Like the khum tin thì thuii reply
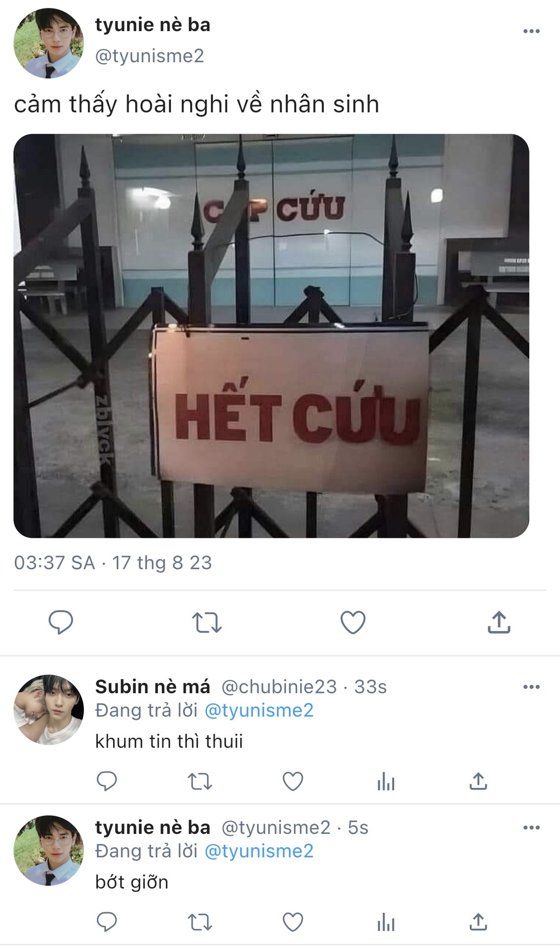 (293, 781)
